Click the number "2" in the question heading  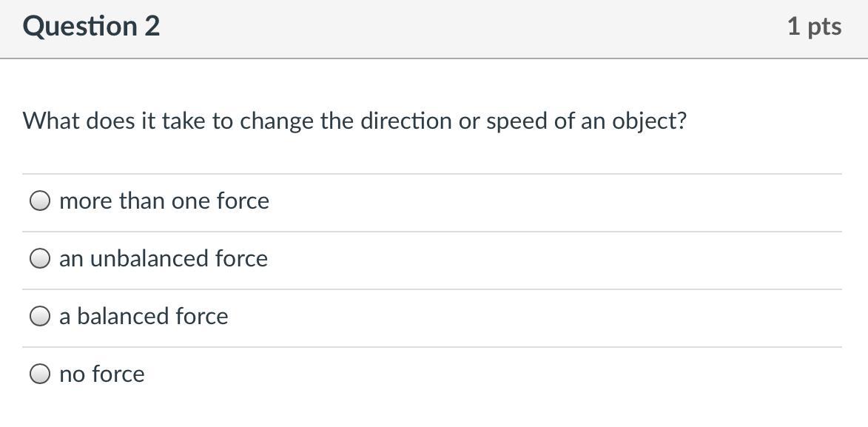[x=152, y=27]
